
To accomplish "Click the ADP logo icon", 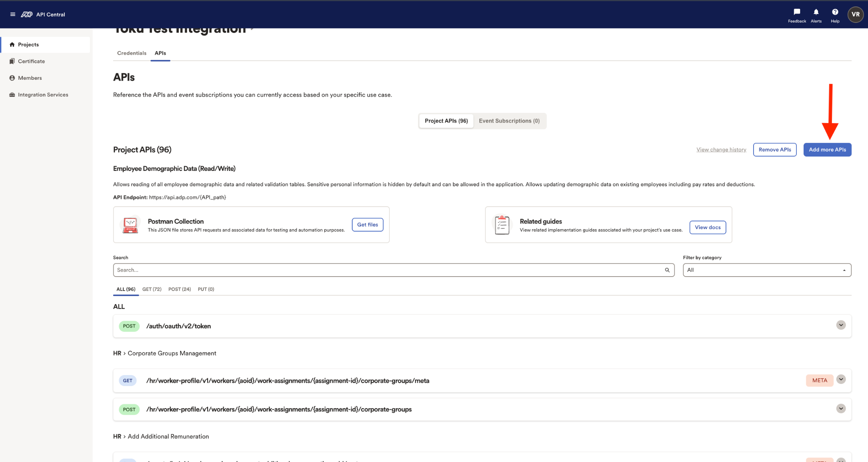I will [27, 14].
